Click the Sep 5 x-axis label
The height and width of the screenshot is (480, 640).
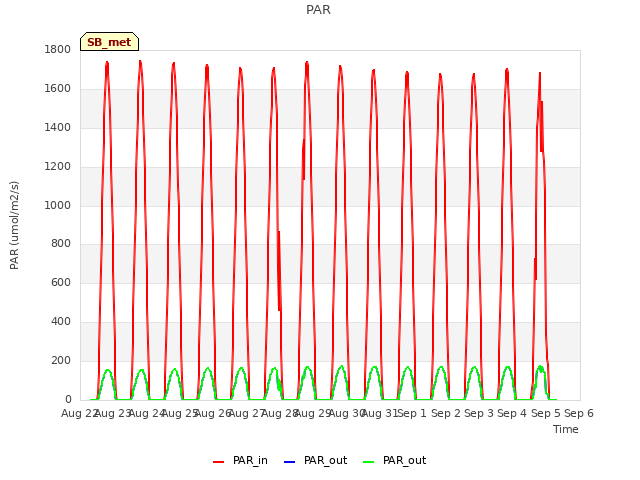click(x=546, y=413)
